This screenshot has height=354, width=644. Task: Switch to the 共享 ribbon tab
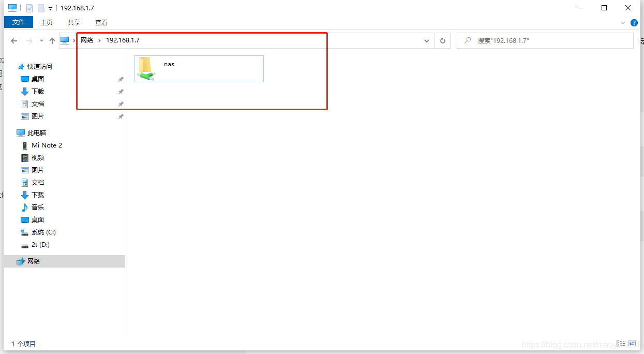(x=74, y=22)
